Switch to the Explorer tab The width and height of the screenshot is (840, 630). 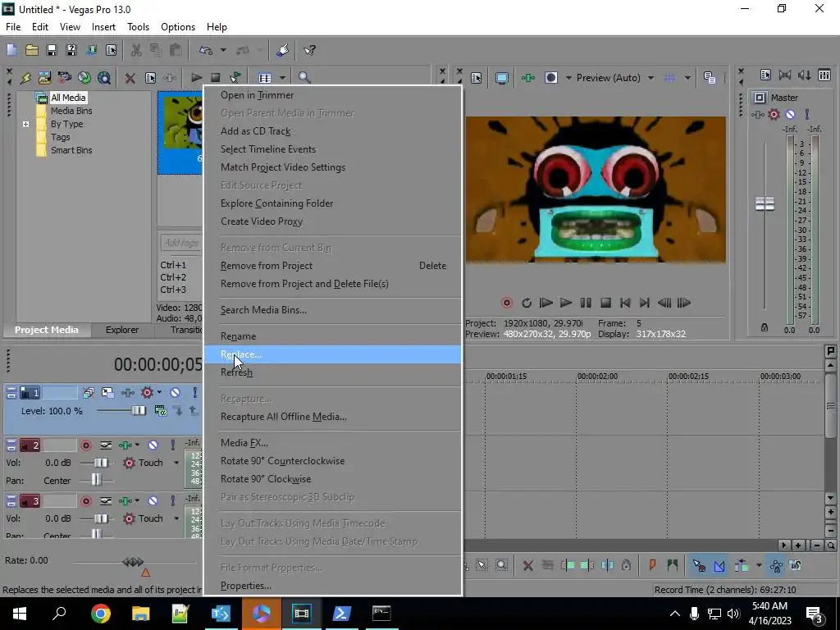(122, 330)
